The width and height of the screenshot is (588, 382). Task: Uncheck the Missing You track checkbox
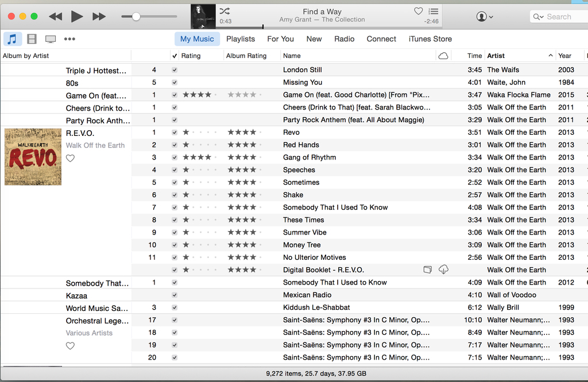pos(175,83)
